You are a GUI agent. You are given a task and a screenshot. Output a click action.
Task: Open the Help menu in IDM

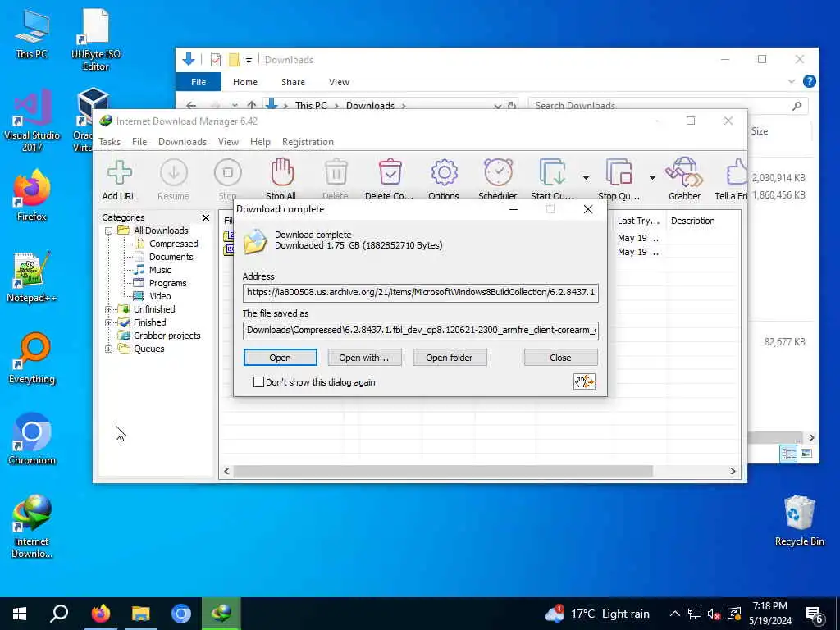click(x=260, y=142)
